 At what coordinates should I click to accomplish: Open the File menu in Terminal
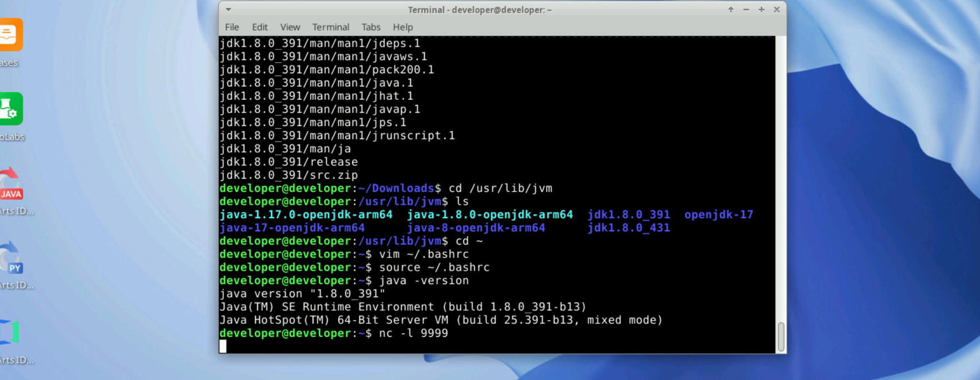(x=232, y=27)
